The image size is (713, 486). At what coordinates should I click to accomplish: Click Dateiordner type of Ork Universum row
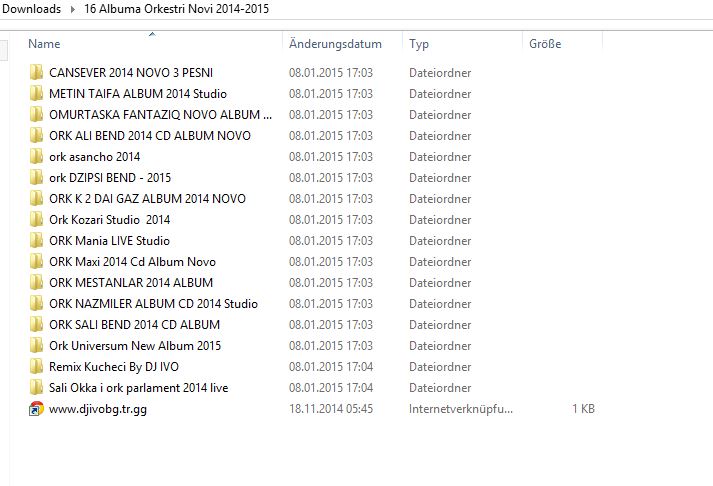point(440,345)
